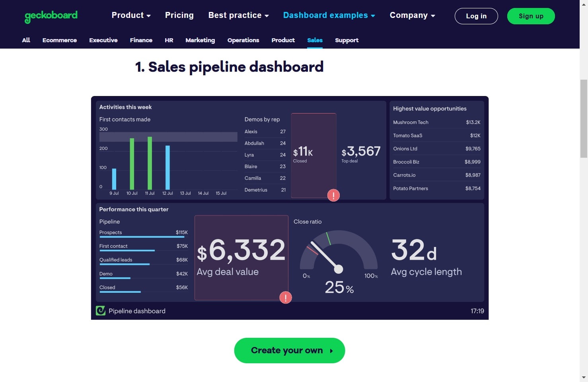Open the Executive dashboards tab
588x382 pixels.
[x=103, y=40]
